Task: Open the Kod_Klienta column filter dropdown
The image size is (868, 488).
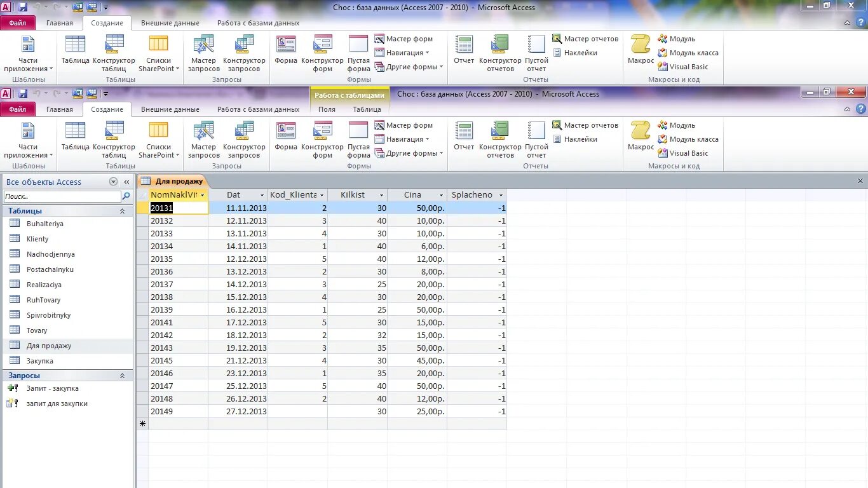Action: pos(322,195)
